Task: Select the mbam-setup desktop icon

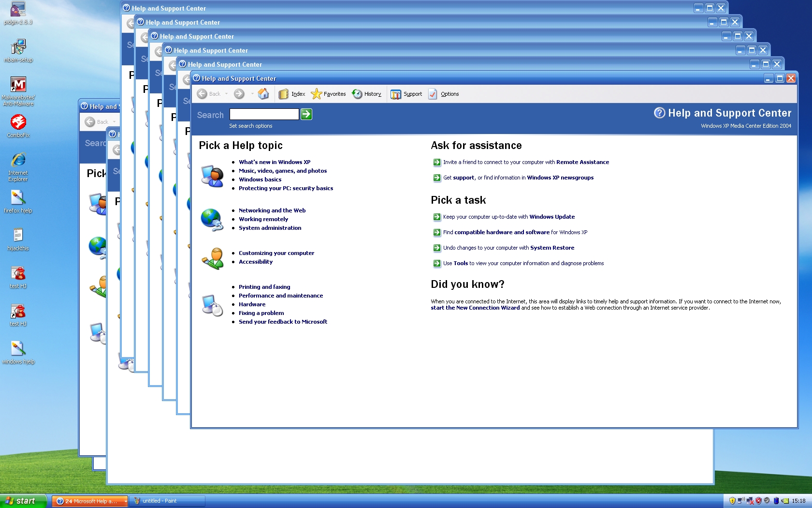Action: coord(18,51)
